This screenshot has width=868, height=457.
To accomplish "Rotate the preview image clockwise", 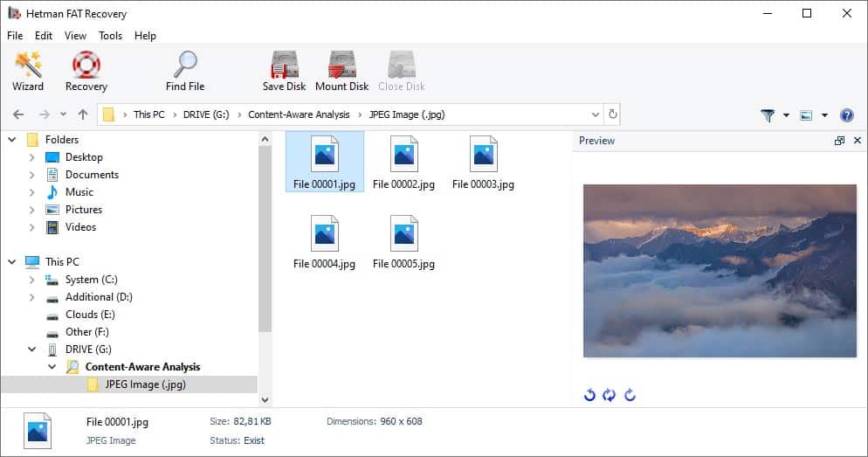I will point(630,395).
